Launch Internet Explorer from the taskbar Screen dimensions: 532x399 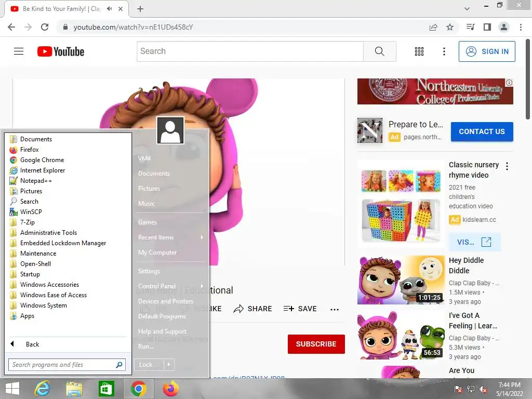(x=43, y=389)
